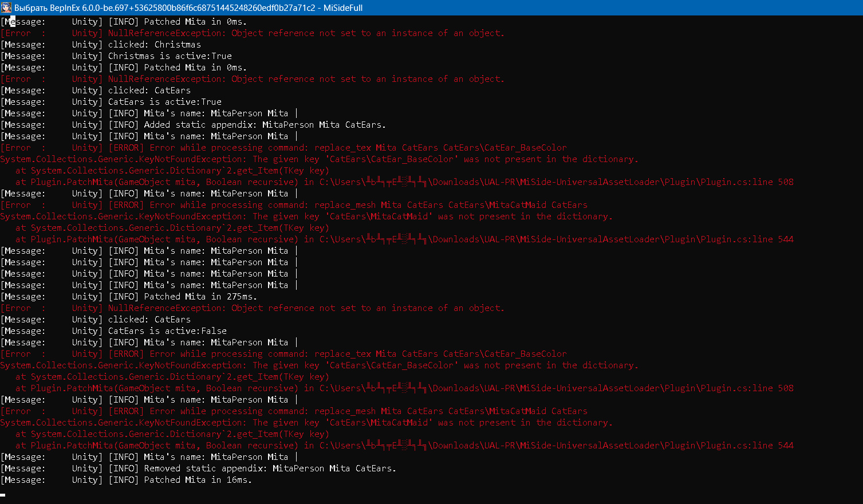Click the blinking cursor at the console bottom
The width and height of the screenshot is (863, 504).
tap(3, 494)
